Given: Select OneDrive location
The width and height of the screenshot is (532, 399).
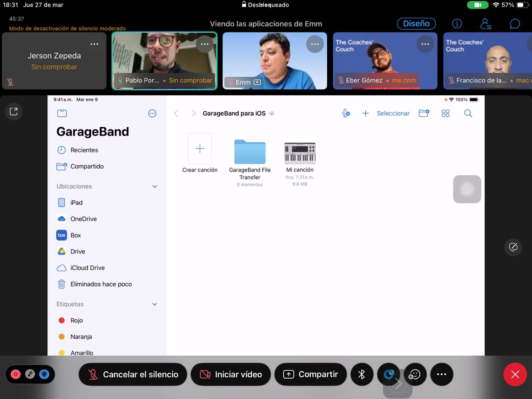Looking at the screenshot, I should [107, 219].
